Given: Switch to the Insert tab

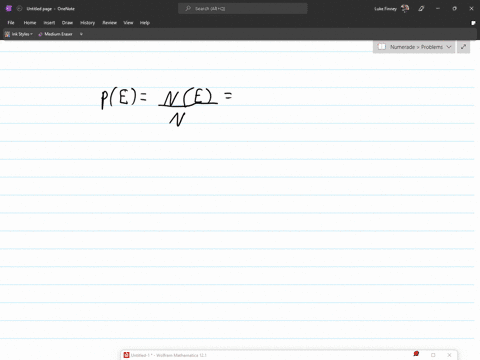Looking at the screenshot, I should point(49,23).
